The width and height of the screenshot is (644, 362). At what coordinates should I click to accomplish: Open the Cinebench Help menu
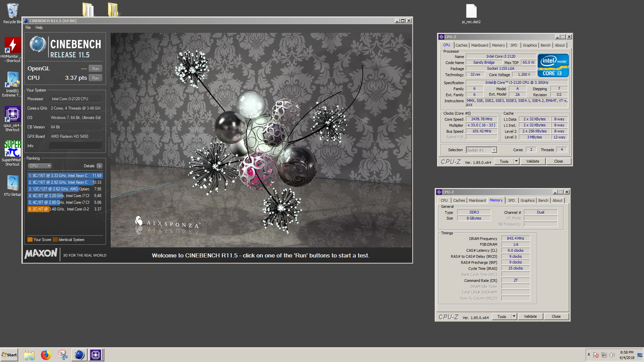[x=39, y=27]
